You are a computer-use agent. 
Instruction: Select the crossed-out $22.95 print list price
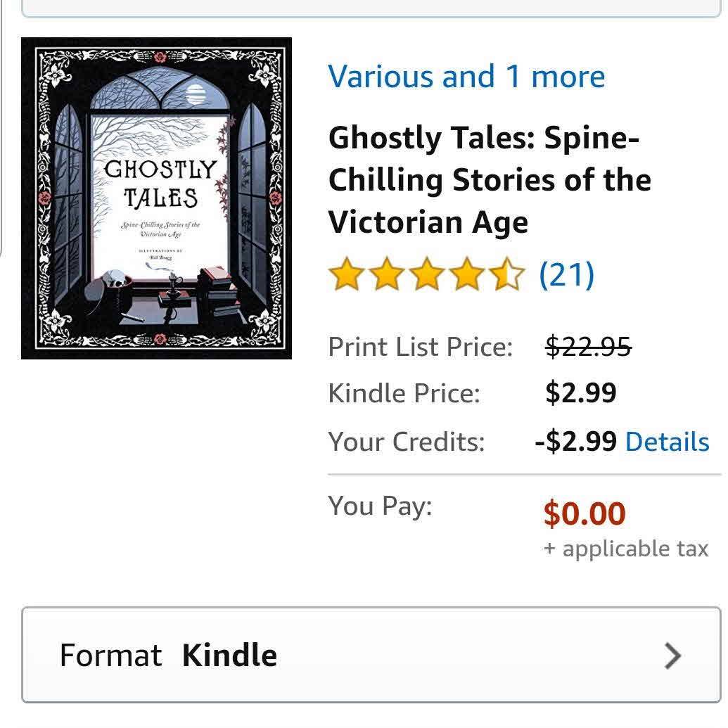(x=588, y=347)
